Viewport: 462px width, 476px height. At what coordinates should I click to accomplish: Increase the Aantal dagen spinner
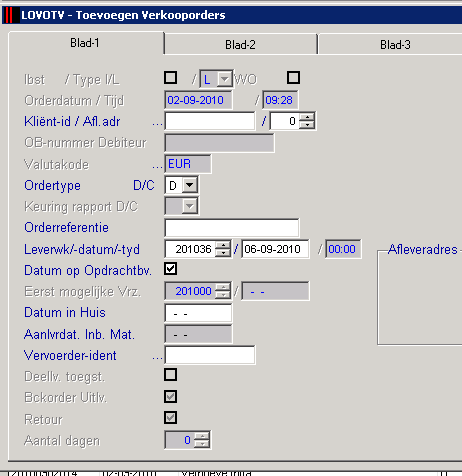coord(202,436)
